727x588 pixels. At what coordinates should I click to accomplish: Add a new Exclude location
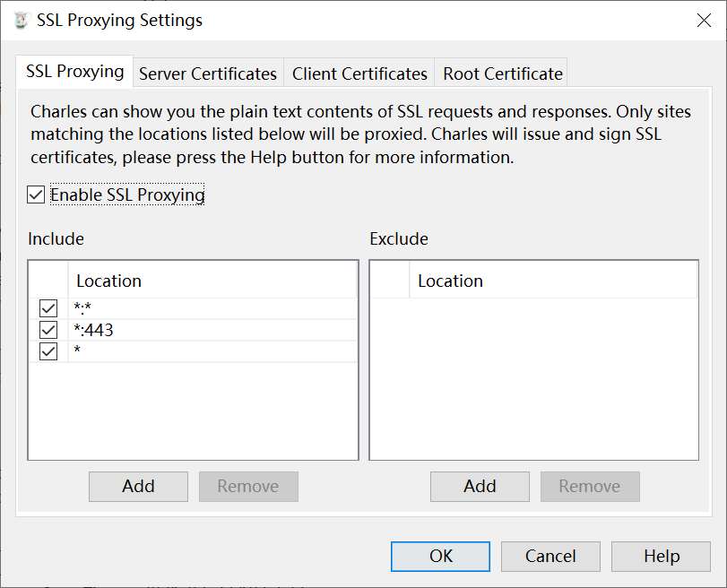(x=480, y=487)
